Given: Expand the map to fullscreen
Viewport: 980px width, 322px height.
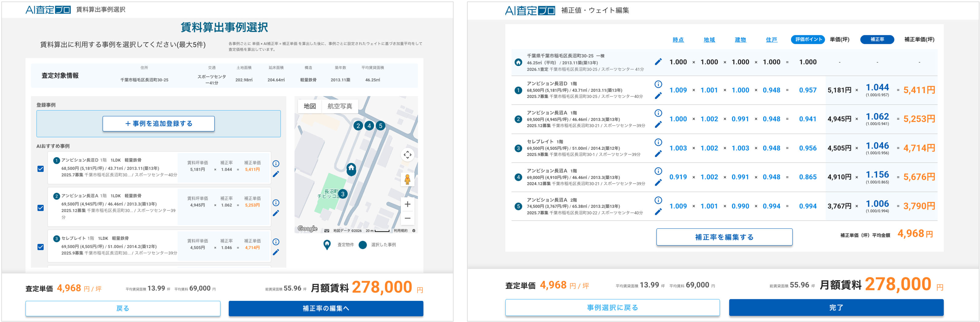Looking at the screenshot, I should click(x=407, y=155).
